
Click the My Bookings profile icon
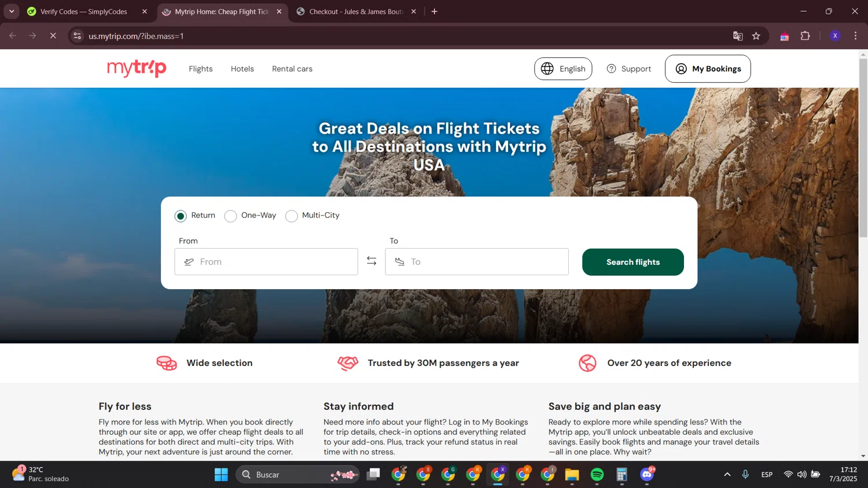click(x=681, y=69)
